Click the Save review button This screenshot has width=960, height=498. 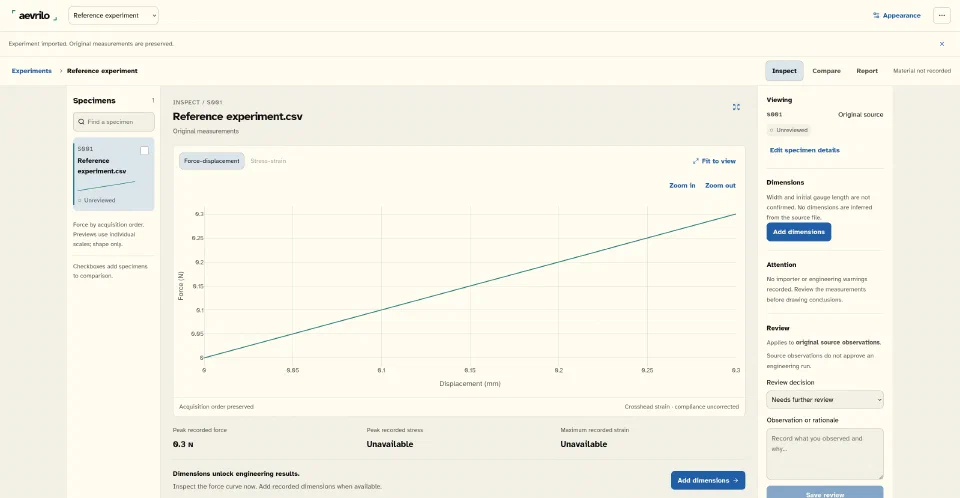(825, 492)
